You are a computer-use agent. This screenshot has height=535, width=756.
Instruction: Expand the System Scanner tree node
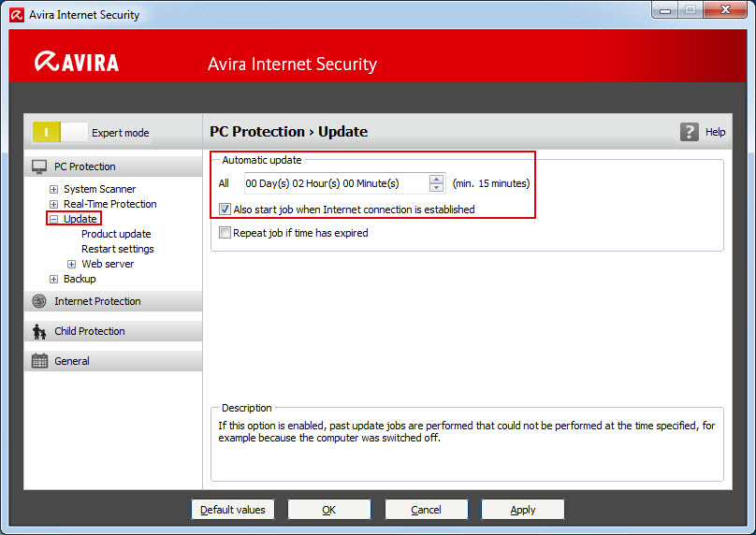click(x=53, y=189)
